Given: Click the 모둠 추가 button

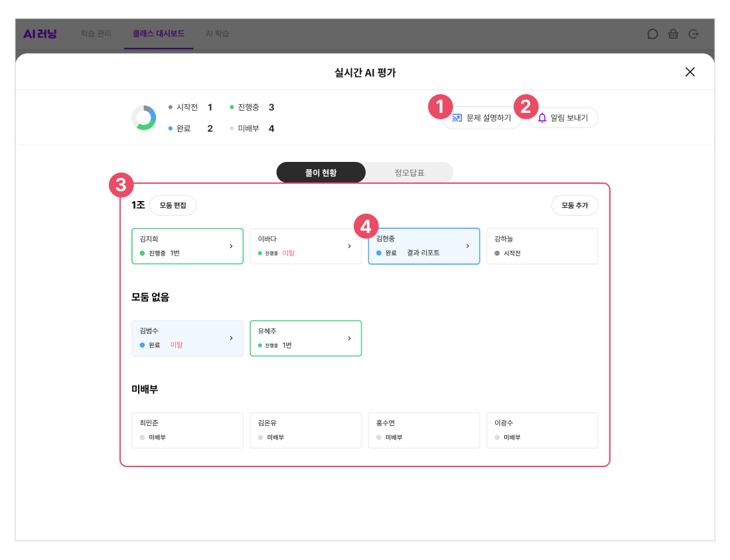Looking at the screenshot, I should 575,205.
